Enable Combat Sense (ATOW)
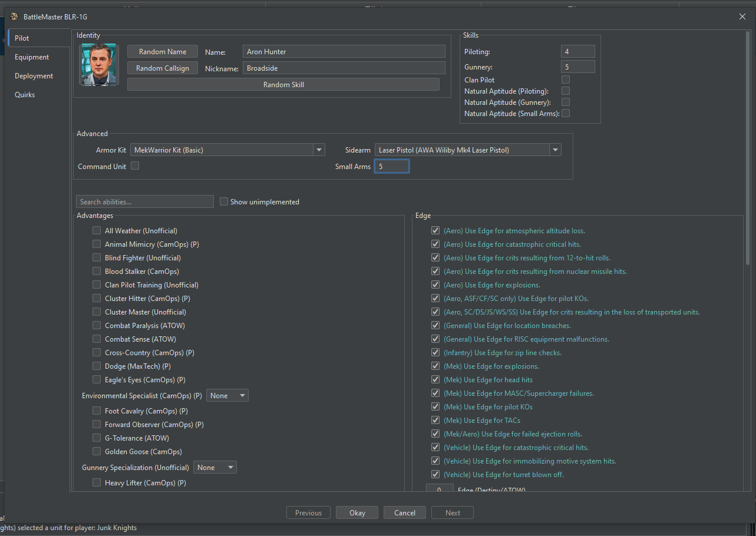The width and height of the screenshot is (756, 536). pyautogui.click(x=97, y=339)
